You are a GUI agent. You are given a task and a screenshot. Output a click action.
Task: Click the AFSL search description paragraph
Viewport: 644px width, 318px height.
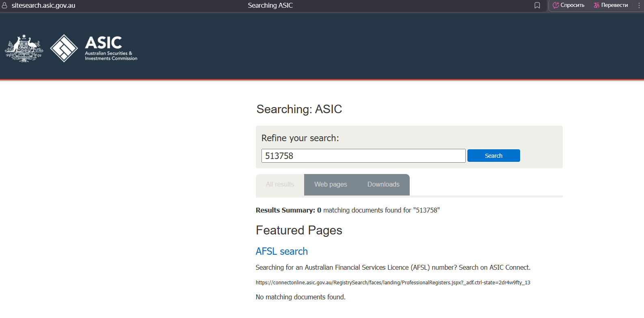tap(393, 268)
